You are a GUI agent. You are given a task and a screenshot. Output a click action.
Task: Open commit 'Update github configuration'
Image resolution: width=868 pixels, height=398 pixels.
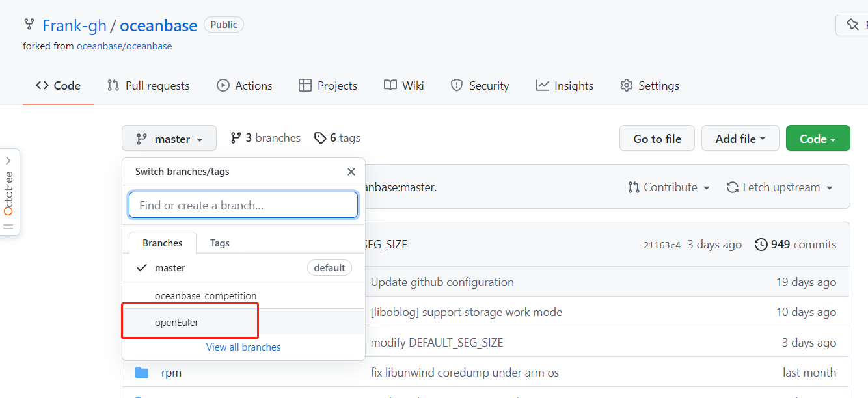(x=442, y=282)
